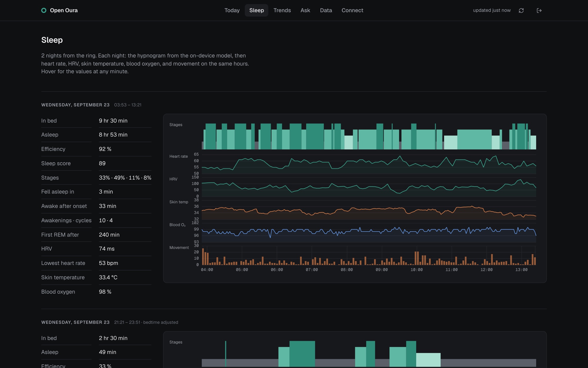Click the '21:21 – 23:51 · bedtime adjusted' text
Screen dimensions: 588x368
[146, 322]
